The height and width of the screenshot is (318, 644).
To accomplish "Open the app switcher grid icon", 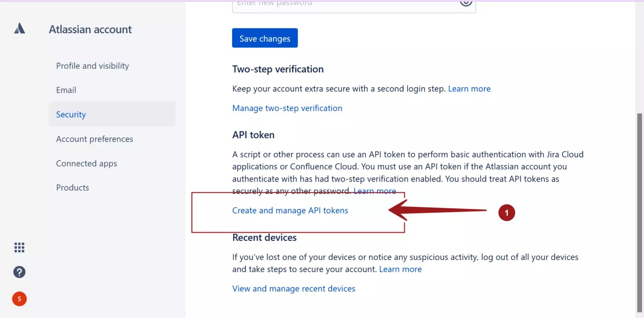I will coord(19,247).
